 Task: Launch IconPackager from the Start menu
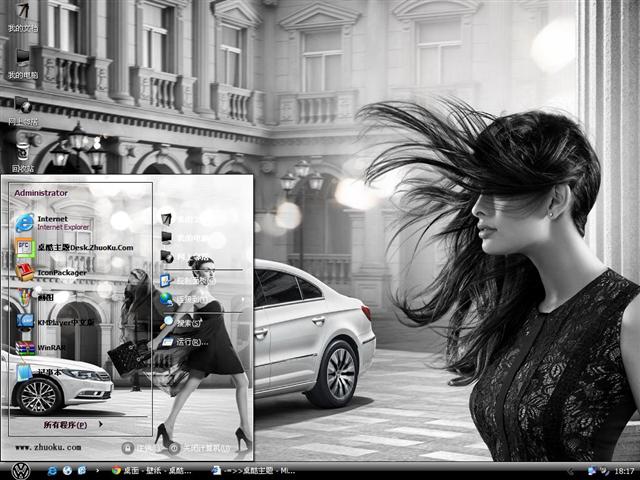click(x=60, y=272)
